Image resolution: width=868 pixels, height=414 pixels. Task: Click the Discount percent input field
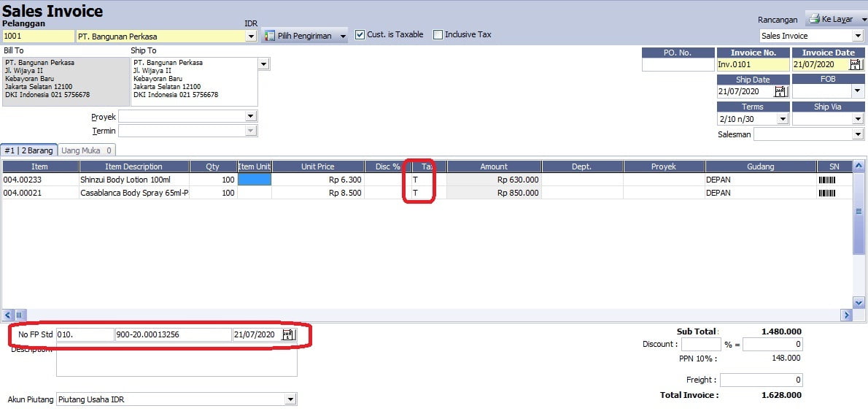[701, 345]
